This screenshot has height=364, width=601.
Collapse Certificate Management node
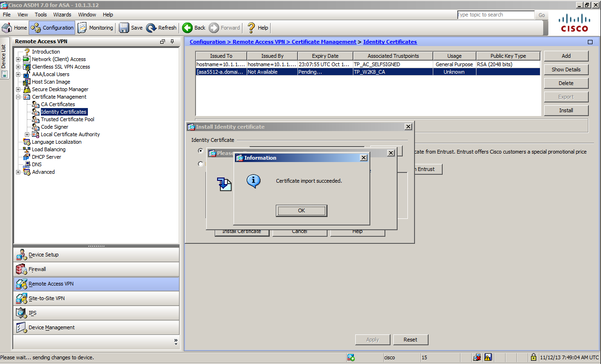coord(18,97)
